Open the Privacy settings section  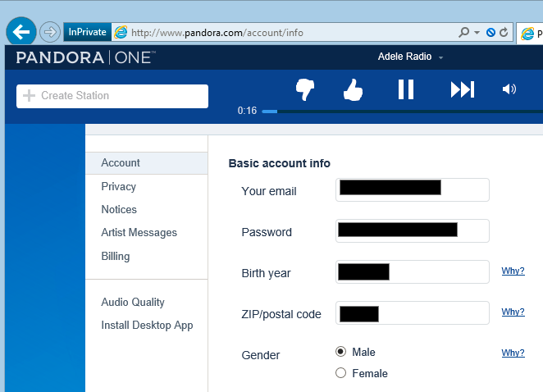point(119,186)
